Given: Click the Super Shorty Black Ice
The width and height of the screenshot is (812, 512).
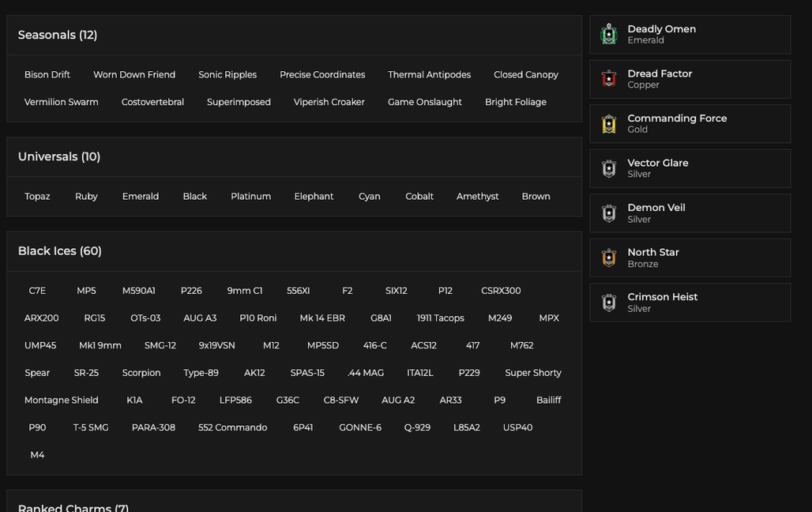Looking at the screenshot, I should (x=533, y=373).
